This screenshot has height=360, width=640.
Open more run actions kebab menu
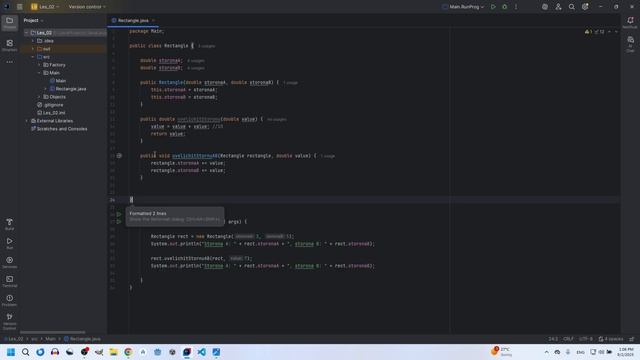point(516,7)
